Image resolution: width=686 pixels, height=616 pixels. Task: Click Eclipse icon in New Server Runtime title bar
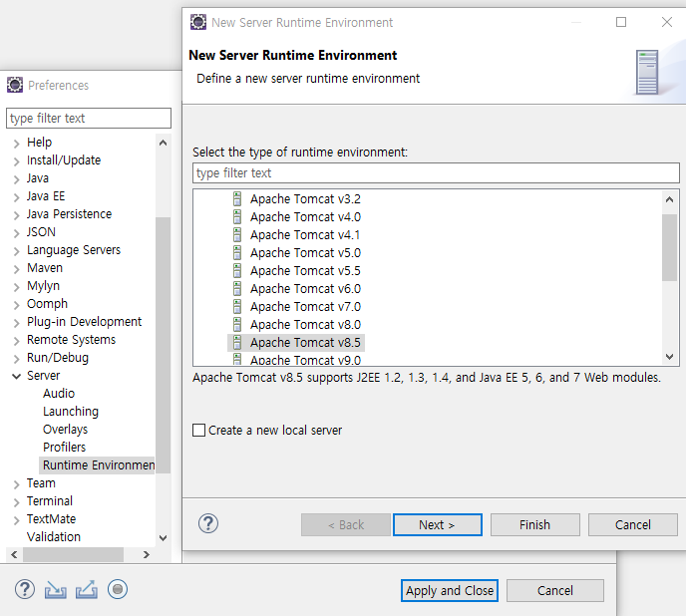(198, 22)
